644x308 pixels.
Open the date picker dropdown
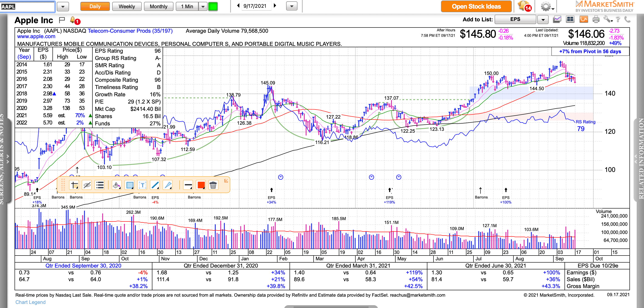pos(292,6)
